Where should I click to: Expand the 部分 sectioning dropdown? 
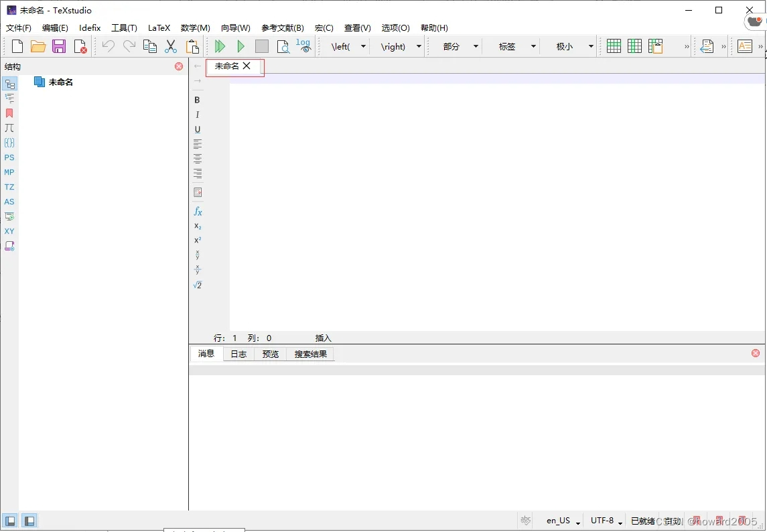476,46
